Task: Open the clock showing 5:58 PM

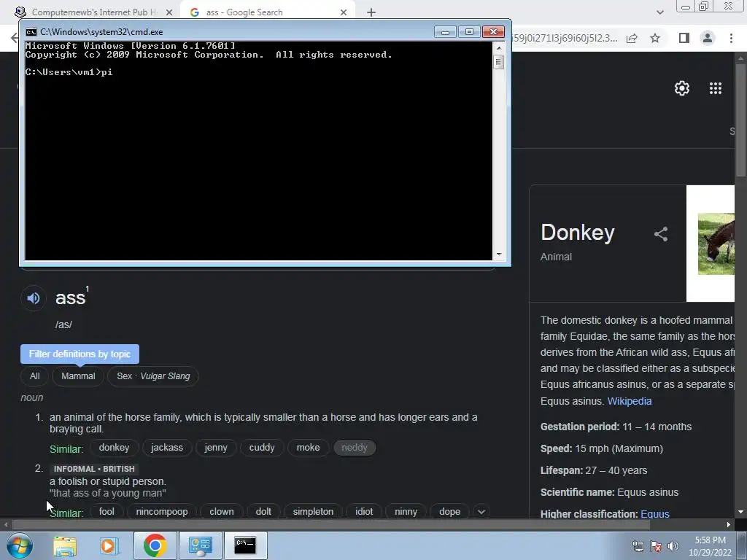Action: point(710,546)
